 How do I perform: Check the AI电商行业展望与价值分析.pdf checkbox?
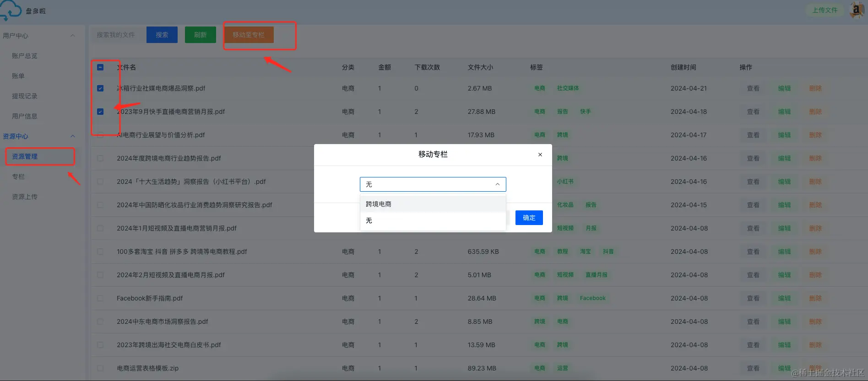(x=100, y=135)
